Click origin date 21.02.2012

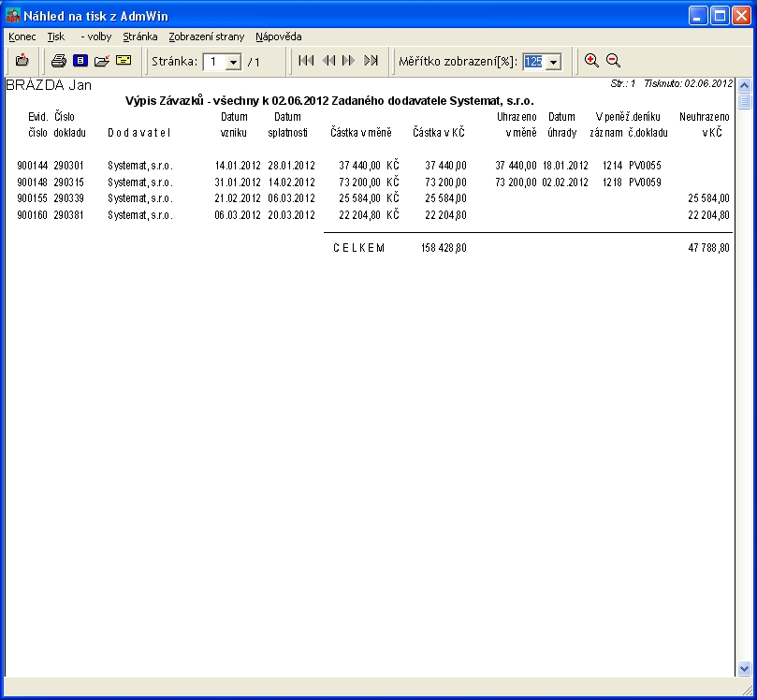click(238, 198)
